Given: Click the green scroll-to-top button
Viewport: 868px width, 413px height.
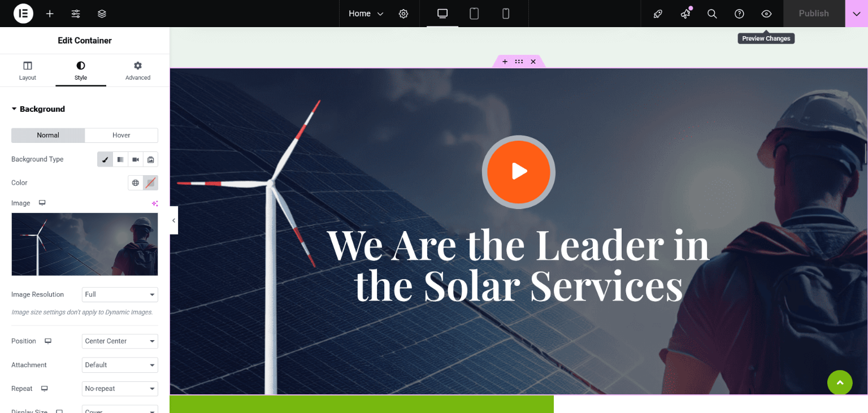Looking at the screenshot, I should click(840, 382).
